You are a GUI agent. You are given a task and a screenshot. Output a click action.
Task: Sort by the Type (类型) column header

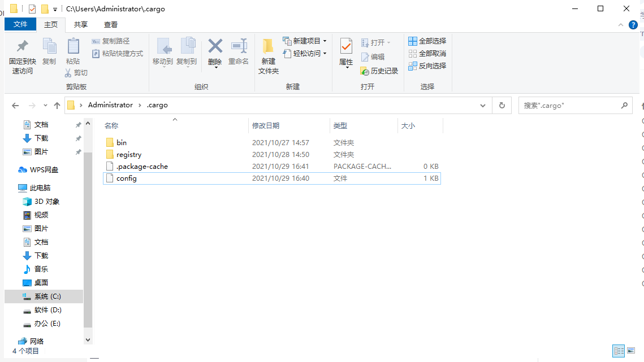[364, 125]
